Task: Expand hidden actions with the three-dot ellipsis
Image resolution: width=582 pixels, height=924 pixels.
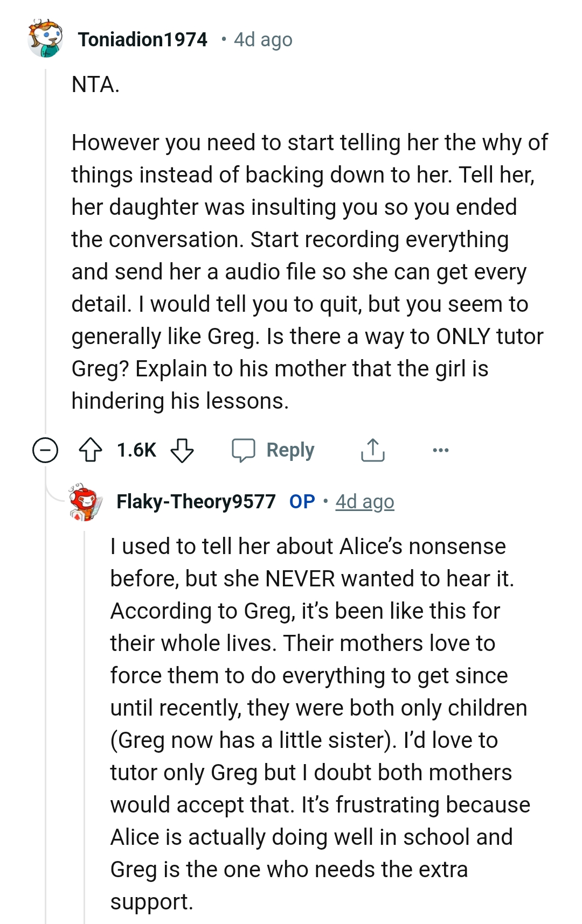Action: tap(441, 450)
